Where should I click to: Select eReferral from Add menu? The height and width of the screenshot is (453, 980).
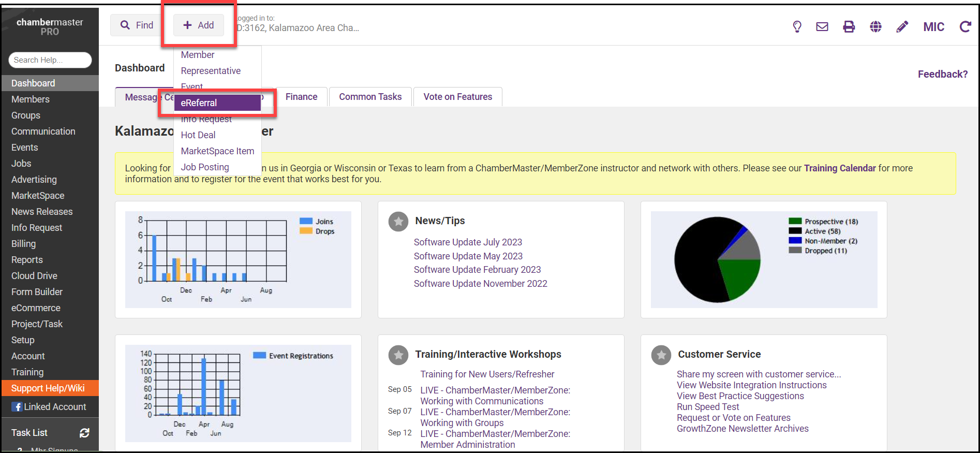(x=217, y=103)
